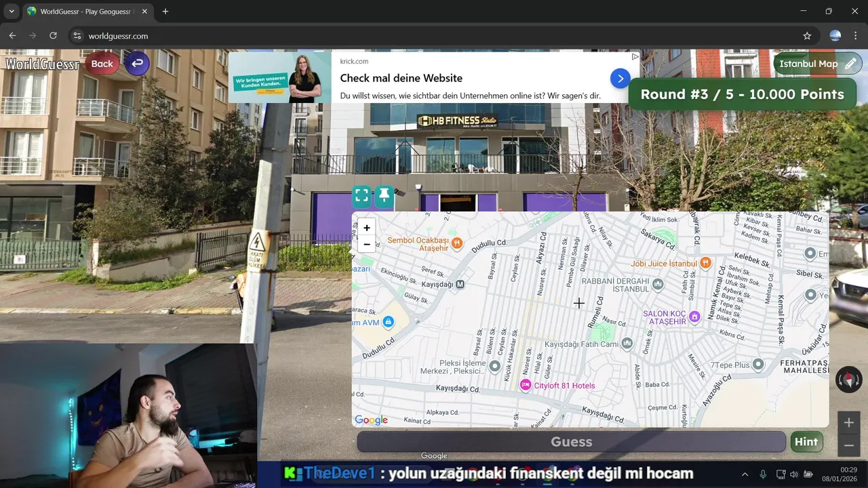The height and width of the screenshot is (488, 868).
Task: Zoom in the Street View panorama
Action: click(848, 423)
